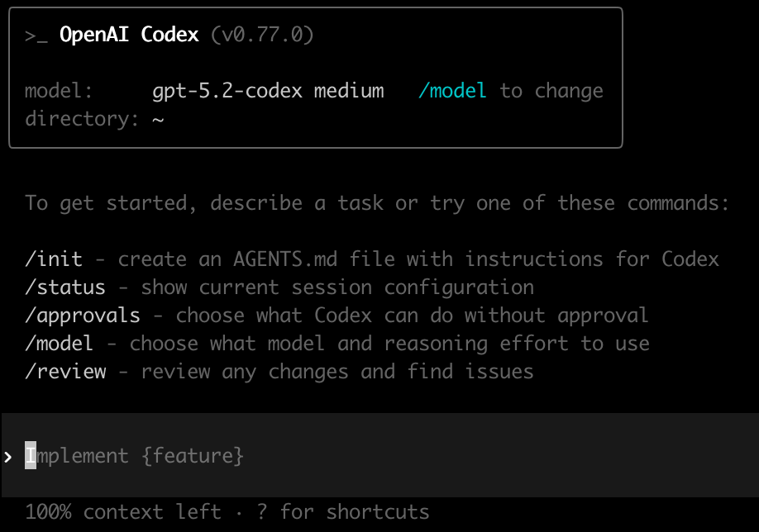Click the OpenAI Codex title text
This screenshot has height=532, width=759.
[x=129, y=35]
